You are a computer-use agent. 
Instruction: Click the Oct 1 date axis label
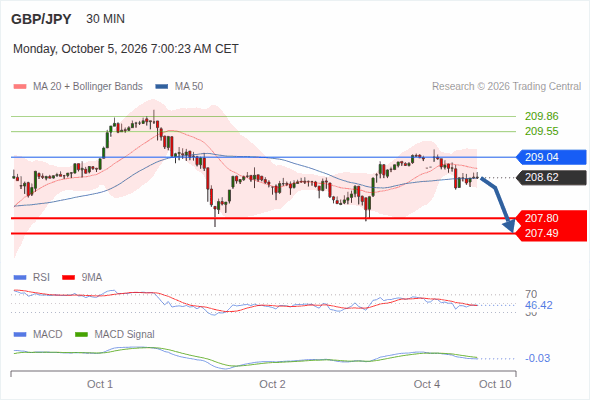[100, 384]
